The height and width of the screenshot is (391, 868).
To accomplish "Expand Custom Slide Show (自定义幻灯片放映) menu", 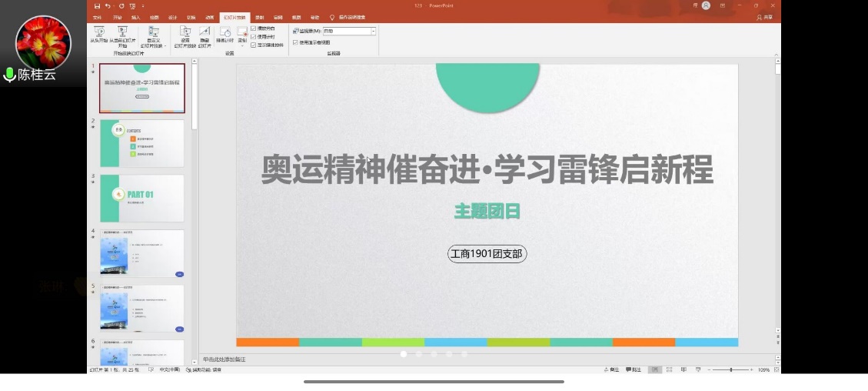I will pos(153,36).
